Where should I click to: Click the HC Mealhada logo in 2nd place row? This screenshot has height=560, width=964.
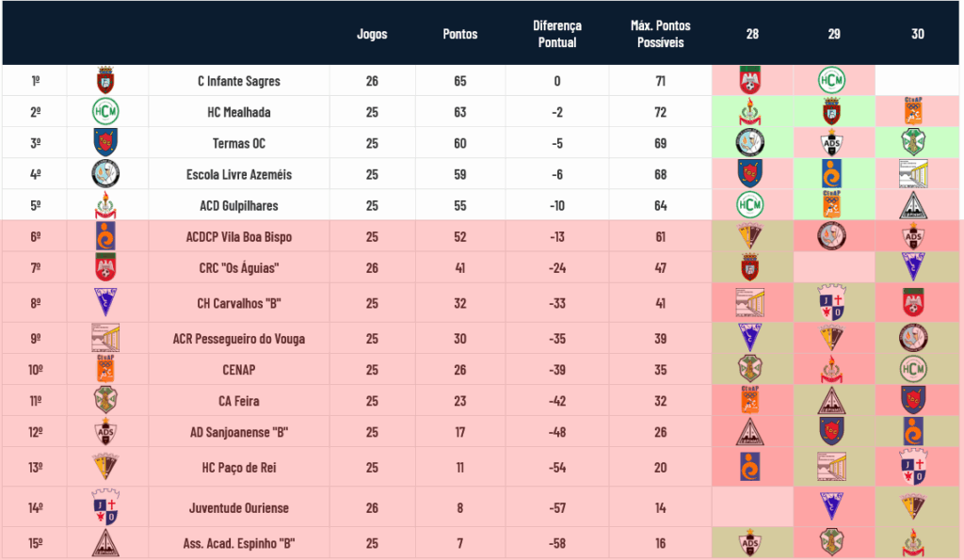point(105,112)
